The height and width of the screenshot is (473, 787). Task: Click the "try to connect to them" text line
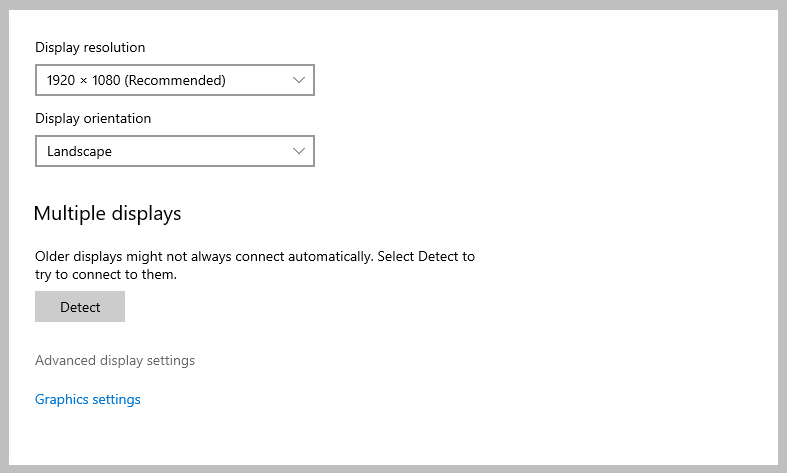tap(106, 274)
